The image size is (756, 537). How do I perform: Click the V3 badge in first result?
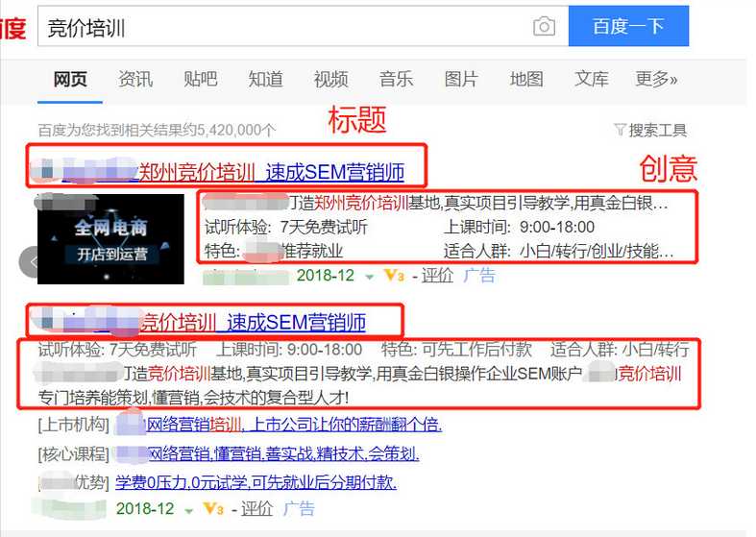point(394,276)
